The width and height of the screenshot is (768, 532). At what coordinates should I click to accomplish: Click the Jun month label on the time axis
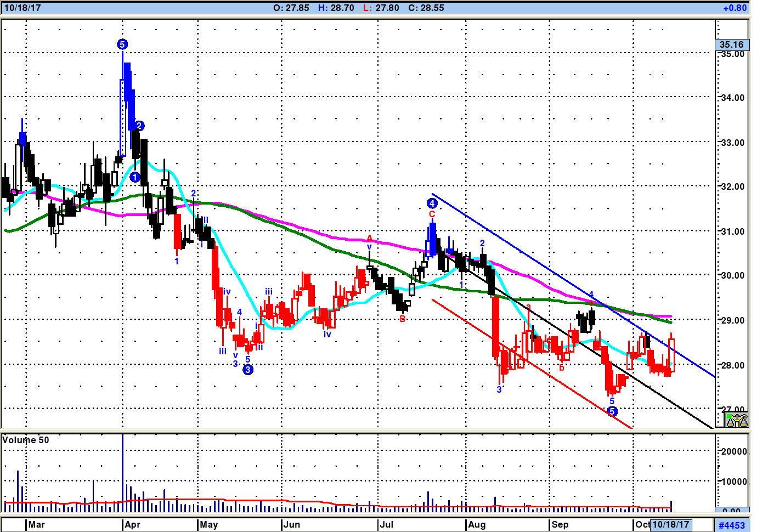[x=292, y=524]
